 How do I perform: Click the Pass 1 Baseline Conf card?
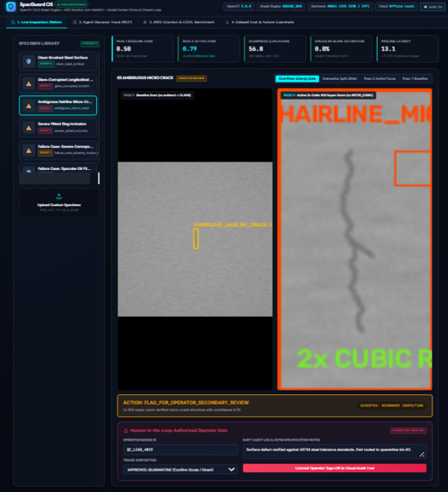(142, 49)
